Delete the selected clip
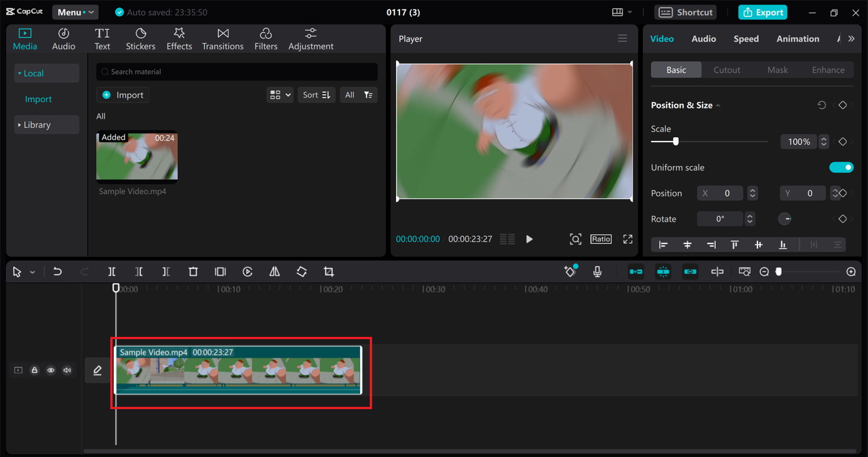This screenshot has height=457, width=868. (193, 272)
